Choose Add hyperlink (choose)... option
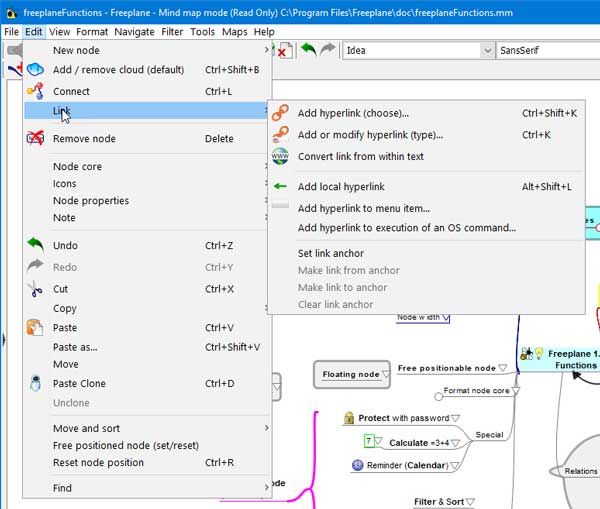 tap(426, 113)
